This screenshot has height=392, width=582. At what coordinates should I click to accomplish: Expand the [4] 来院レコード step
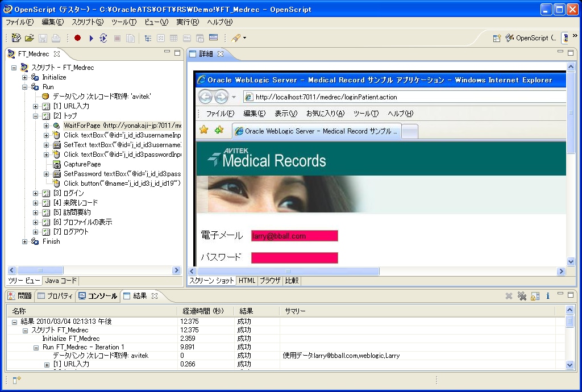pos(36,202)
